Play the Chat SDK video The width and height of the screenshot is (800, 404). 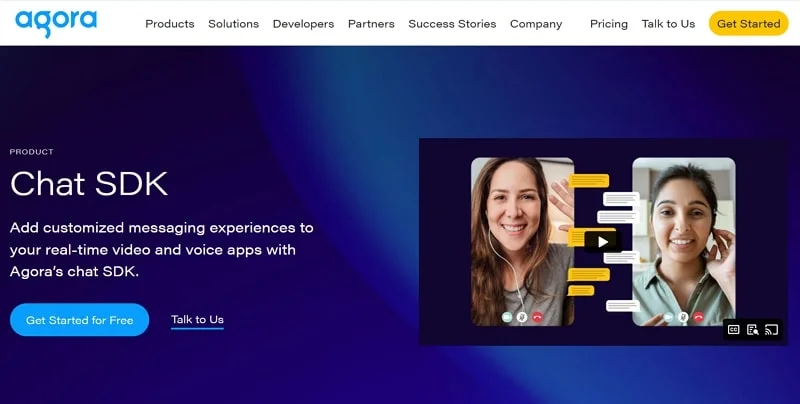coord(603,242)
